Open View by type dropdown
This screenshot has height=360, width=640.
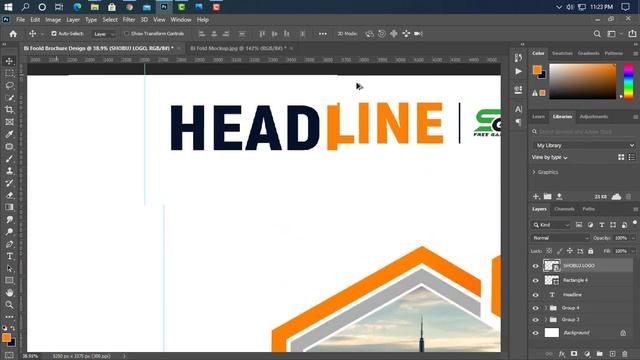click(x=549, y=157)
